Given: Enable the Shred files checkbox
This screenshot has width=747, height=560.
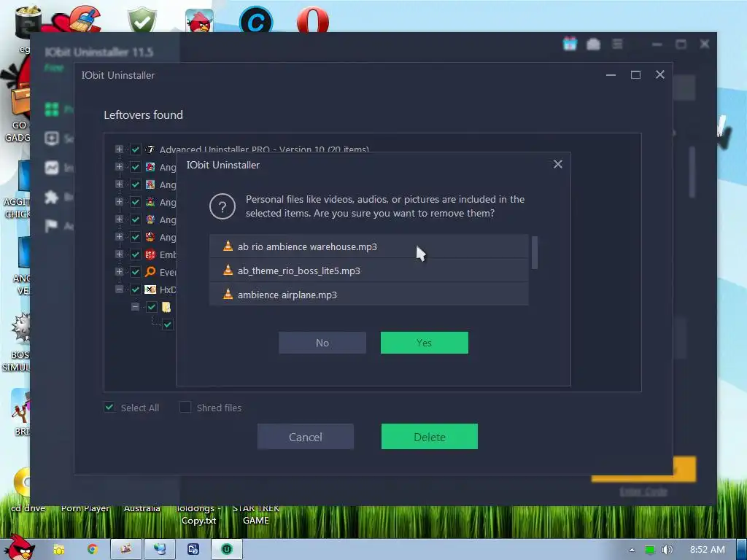Looking at the screenshot, I should pos(185,407).
